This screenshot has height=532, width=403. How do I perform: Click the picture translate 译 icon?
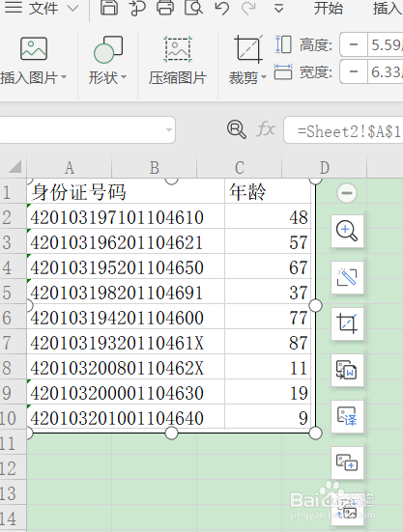[347, 416]
